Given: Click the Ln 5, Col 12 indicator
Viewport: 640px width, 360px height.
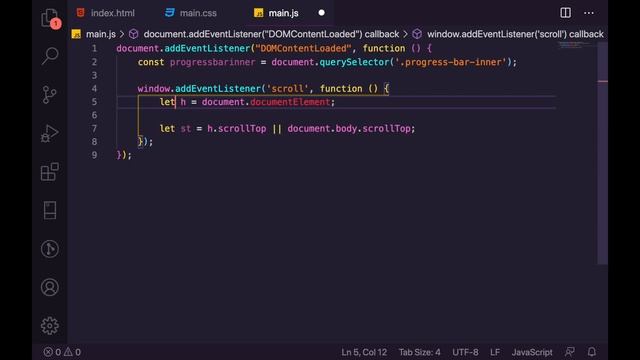Looking at the screenshot, I should (364, 352).
